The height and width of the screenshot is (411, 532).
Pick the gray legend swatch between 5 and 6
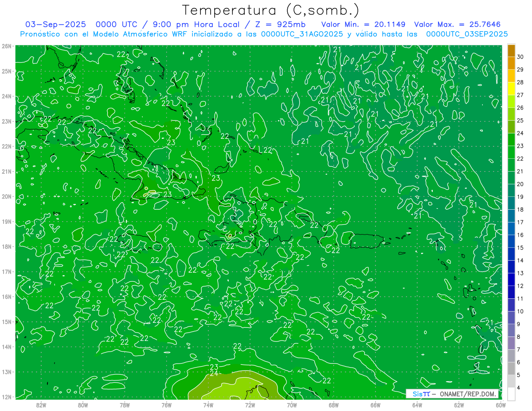(x=511, y=368)
